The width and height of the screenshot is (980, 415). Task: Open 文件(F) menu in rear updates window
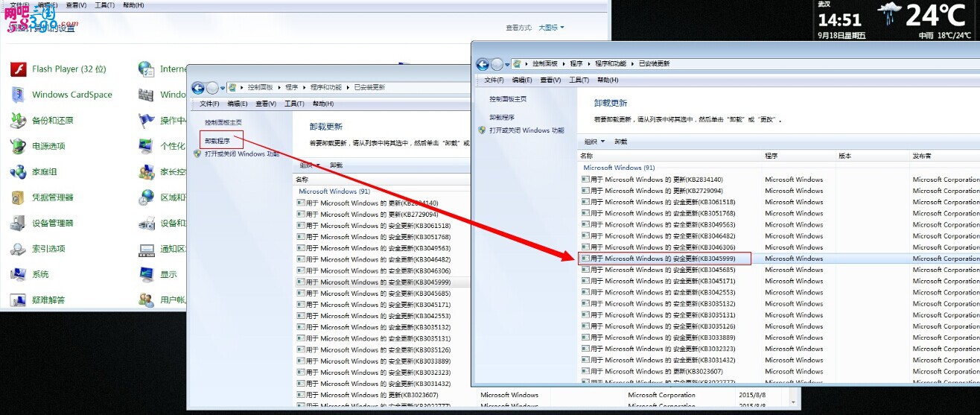[x=209, y=104]
